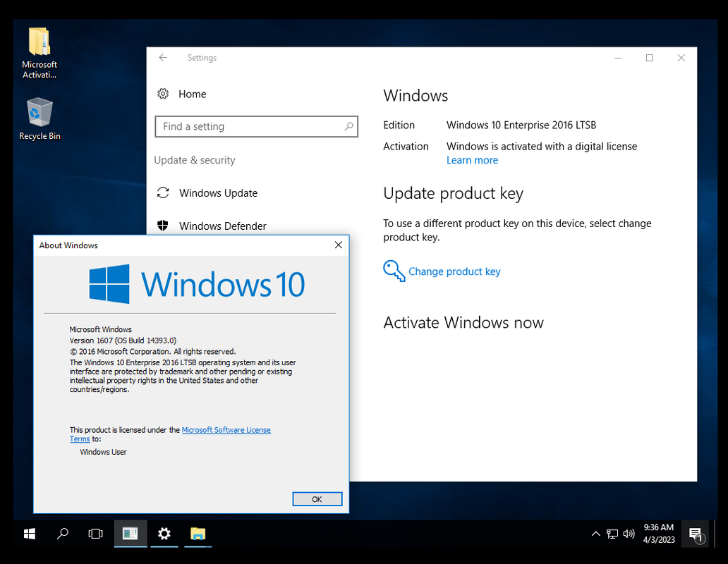Open the volume speaker tray icon
The height and width of the screenshot is (564, 728).
pyautogui.click(x=629, y=534)
